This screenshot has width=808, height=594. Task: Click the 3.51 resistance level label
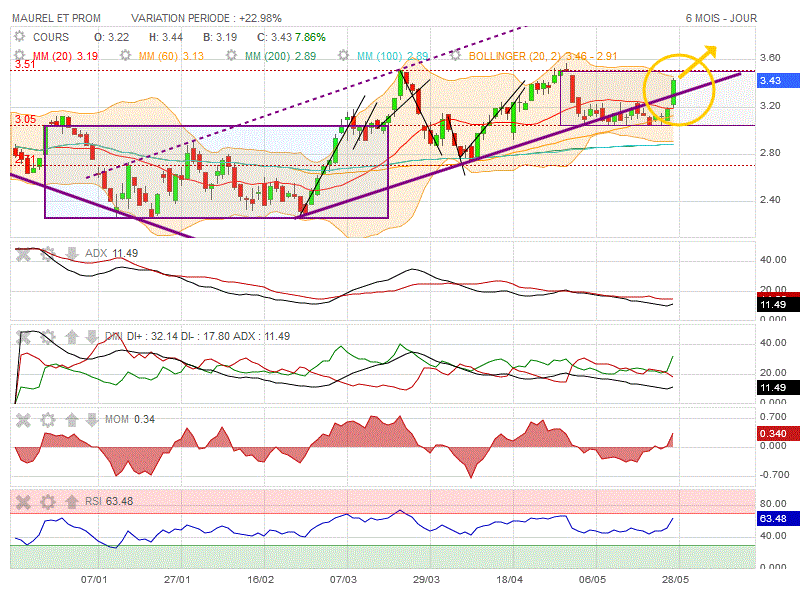coord(25,64)
